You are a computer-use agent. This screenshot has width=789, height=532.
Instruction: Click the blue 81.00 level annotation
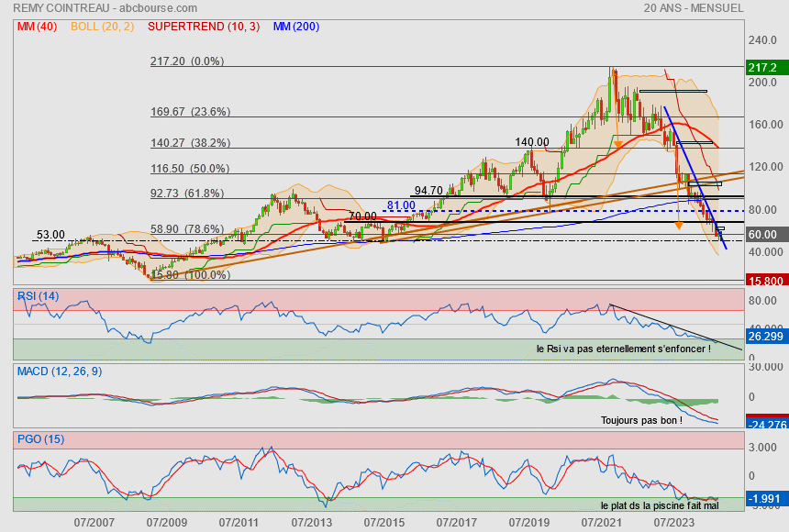pyautogui.click(x=401, y=205)
